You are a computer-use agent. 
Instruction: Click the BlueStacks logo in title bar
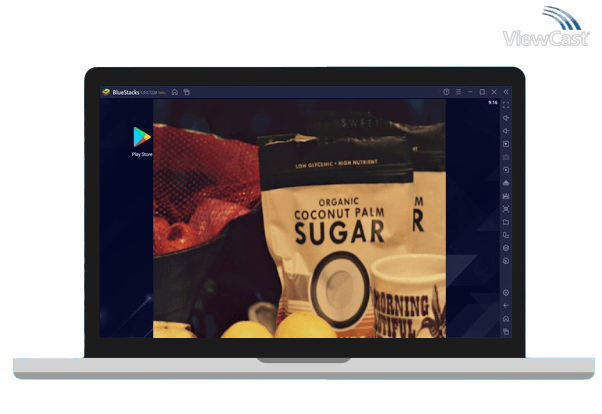(x=106, y=92)
